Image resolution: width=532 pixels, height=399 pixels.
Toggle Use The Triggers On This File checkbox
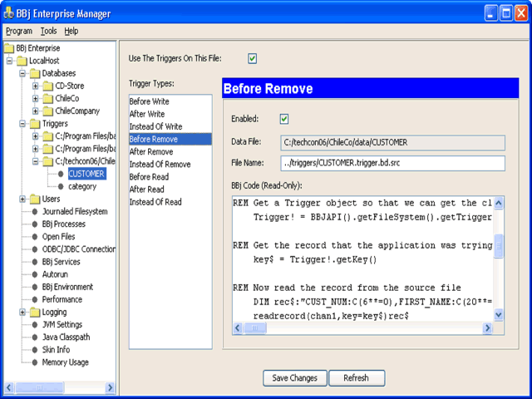[x=252, y=59]
